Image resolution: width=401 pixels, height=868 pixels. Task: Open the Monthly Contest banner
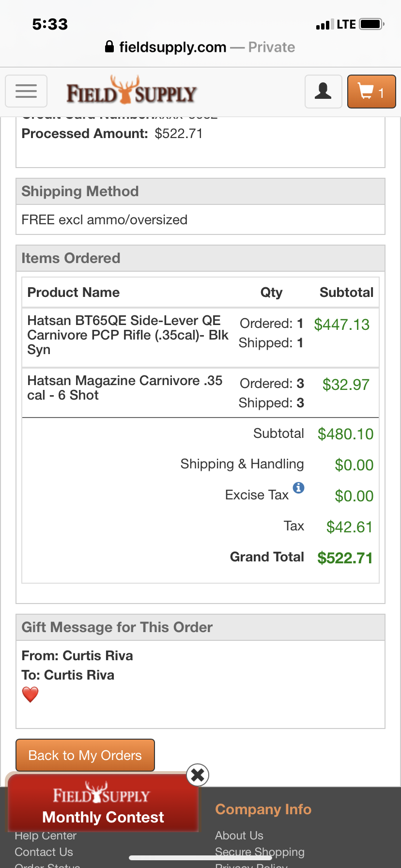pos(103,802)
